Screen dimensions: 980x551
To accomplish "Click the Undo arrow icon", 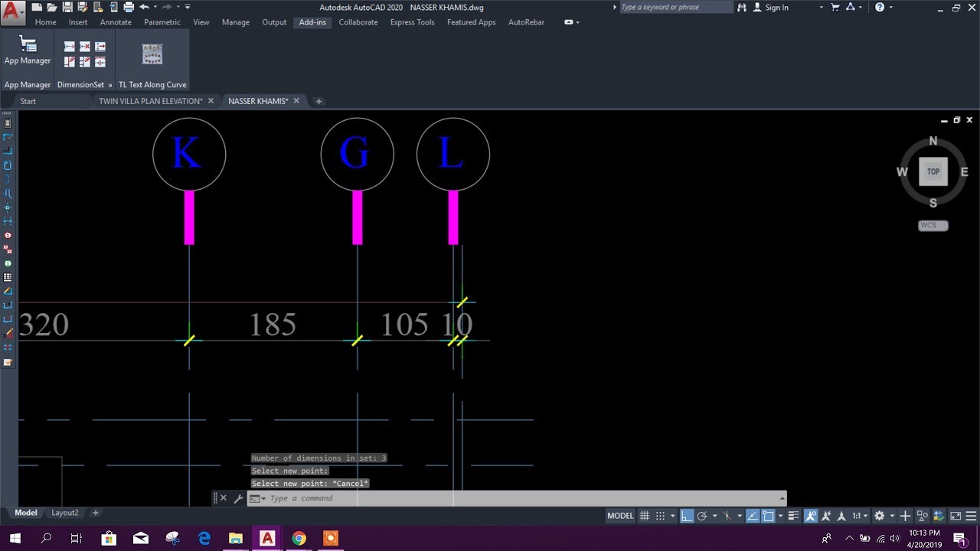I will click(144, 8).
